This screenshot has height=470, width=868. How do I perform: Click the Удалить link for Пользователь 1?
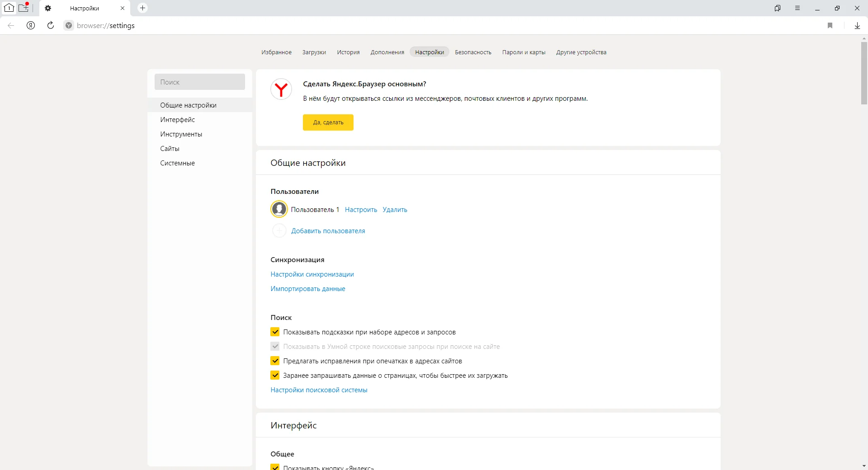tap(395, 210)
